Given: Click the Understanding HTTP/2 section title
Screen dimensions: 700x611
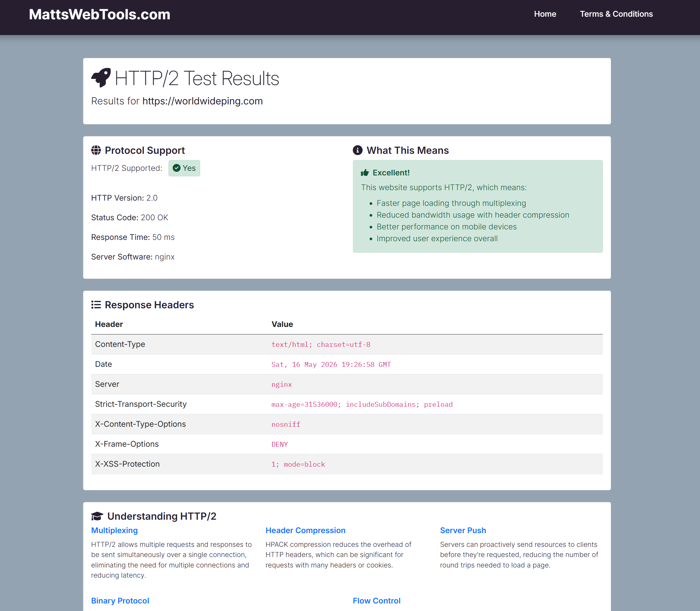Looking at the screenshot, I should (162, 516).
